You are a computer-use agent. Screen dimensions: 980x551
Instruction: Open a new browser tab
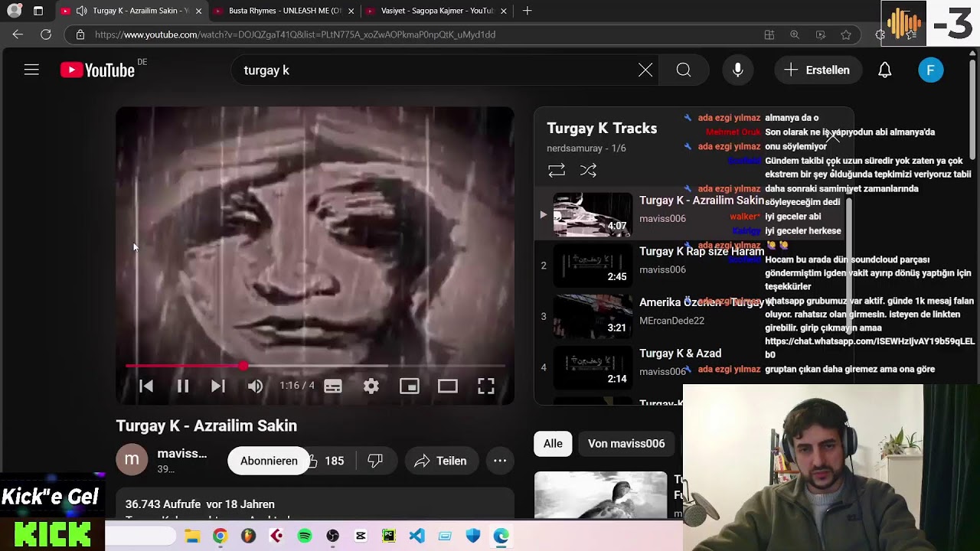click(x=527, y=11)
